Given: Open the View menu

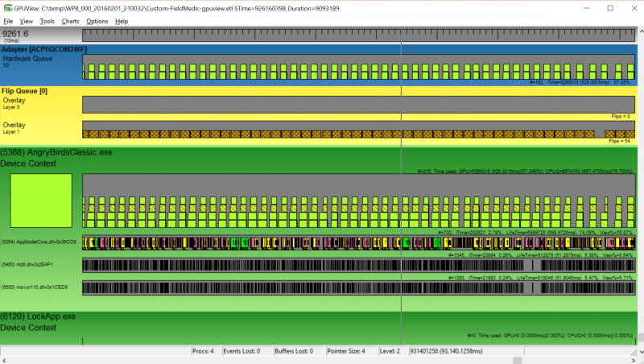Looking at the screenshot, I should pos(27,22).
